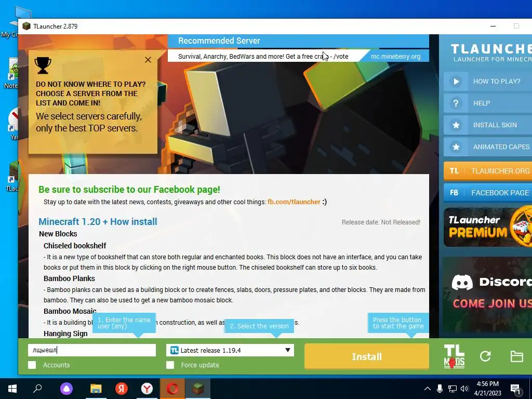Open the Animated Capes button
Screen dimensions: 532x399
[x=488, y=147]
